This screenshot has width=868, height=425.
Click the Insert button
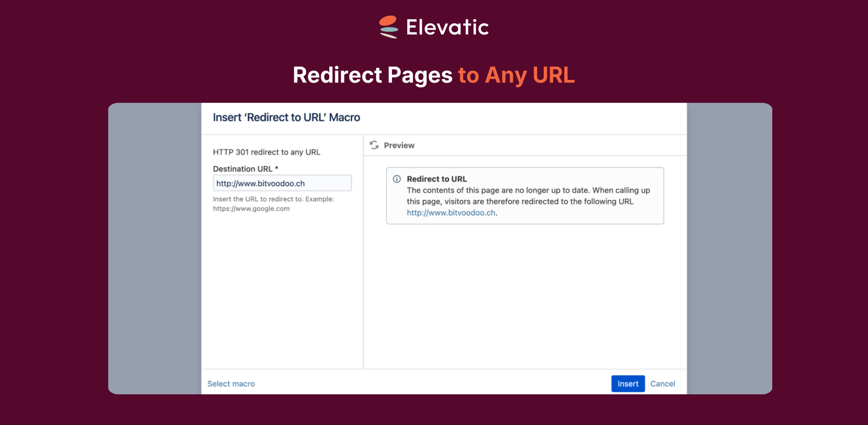pos(628,384)
